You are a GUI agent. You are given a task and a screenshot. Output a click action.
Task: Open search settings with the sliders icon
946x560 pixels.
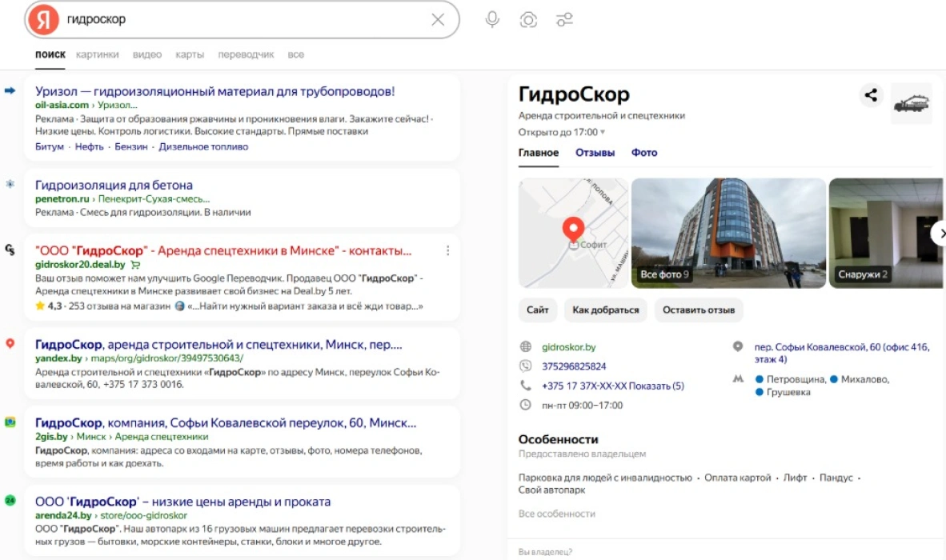(x=566, y=20)
